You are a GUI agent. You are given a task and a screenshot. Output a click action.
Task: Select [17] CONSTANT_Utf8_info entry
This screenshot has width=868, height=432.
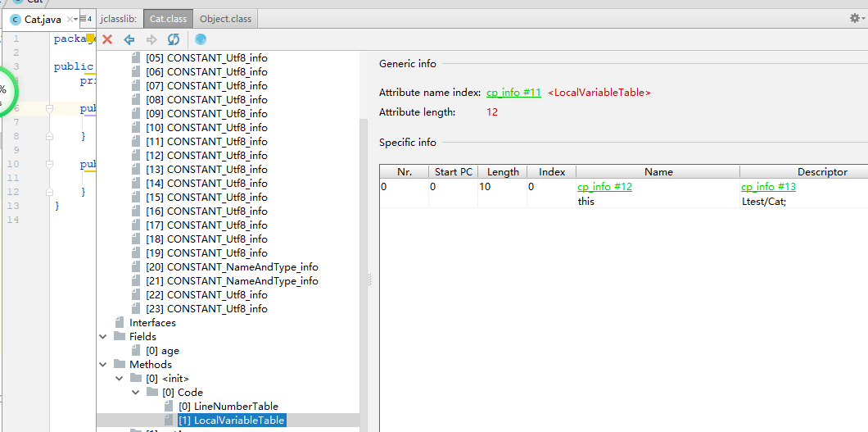(x=206, y=225)
